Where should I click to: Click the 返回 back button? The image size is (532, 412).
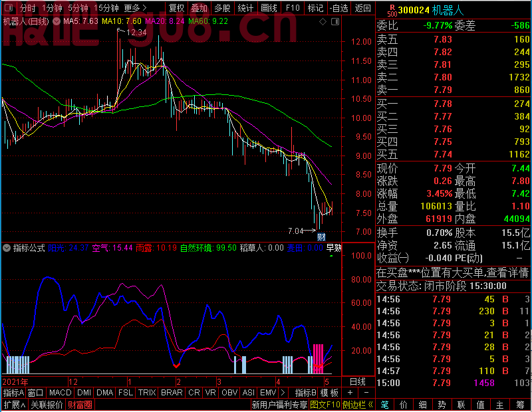[x=362, y=8]
